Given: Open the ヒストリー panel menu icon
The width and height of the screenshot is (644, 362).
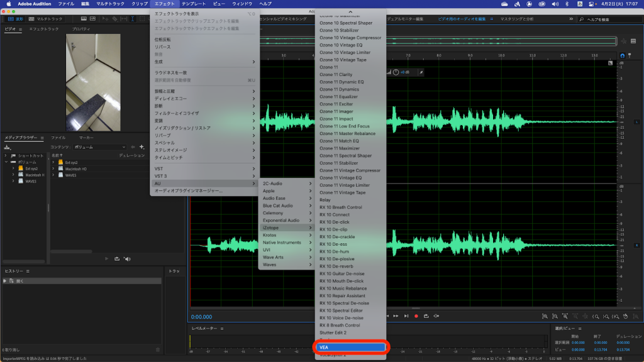Looking at the screenshot, I should (28, 271).
